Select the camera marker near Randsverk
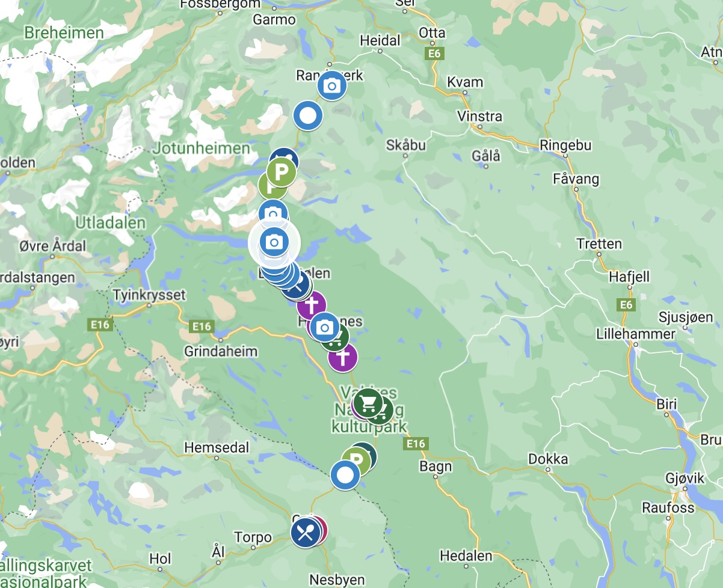Viewport: 723px width, 588px height. click(x=331, y=86)
